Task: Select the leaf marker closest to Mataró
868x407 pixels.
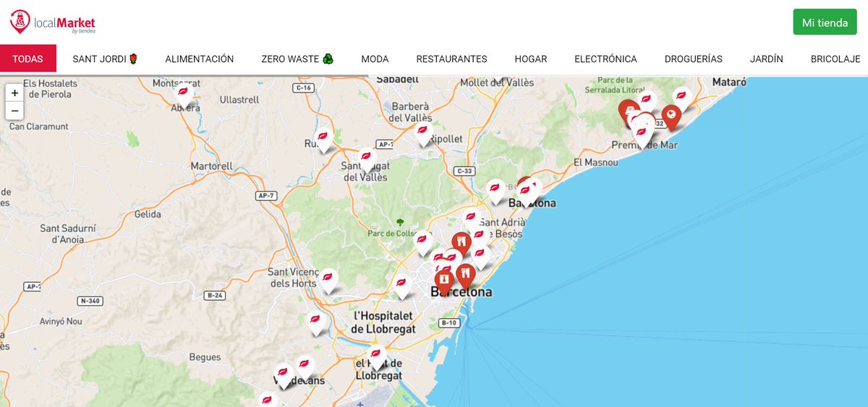Action: coord(682,98)
